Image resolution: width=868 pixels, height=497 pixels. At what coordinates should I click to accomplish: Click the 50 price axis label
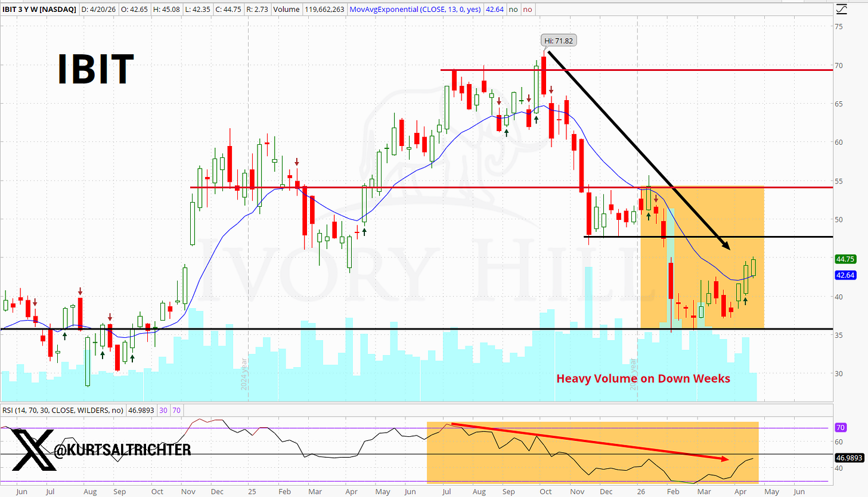838,219
